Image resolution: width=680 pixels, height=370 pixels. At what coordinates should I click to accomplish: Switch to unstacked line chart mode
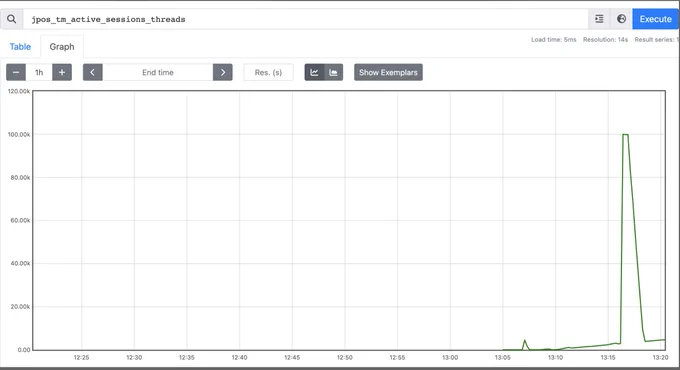pyautogui.click(x=314, y=72)
